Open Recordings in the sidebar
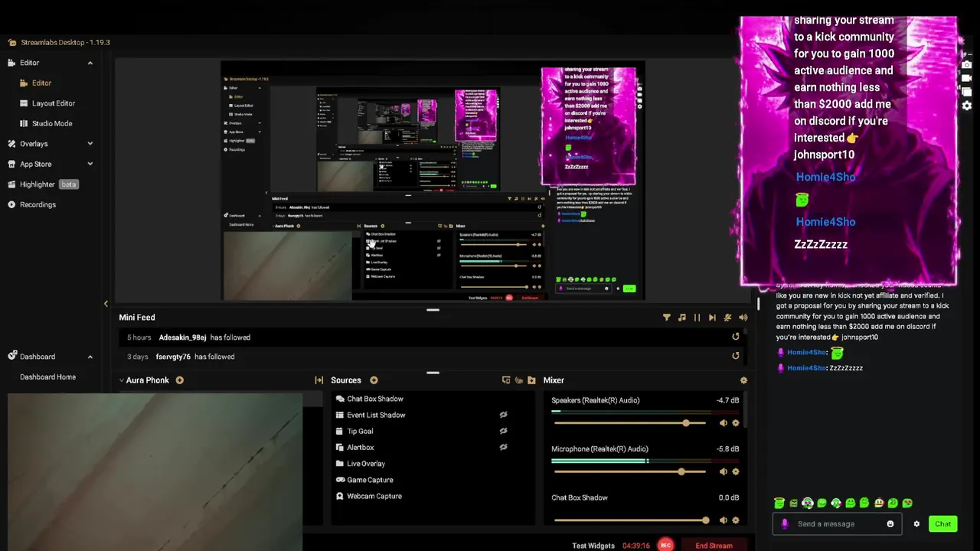This screenshot has height=551, width=980. 38,204
